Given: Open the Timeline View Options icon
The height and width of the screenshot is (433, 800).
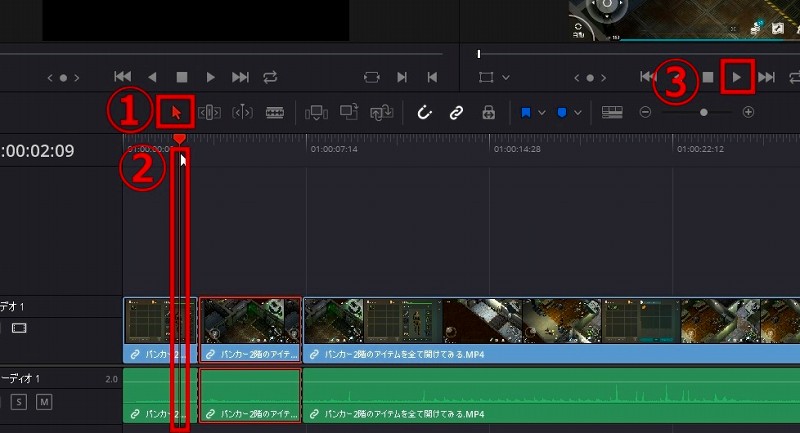Looking at the screenshot, I should point(612,113).
